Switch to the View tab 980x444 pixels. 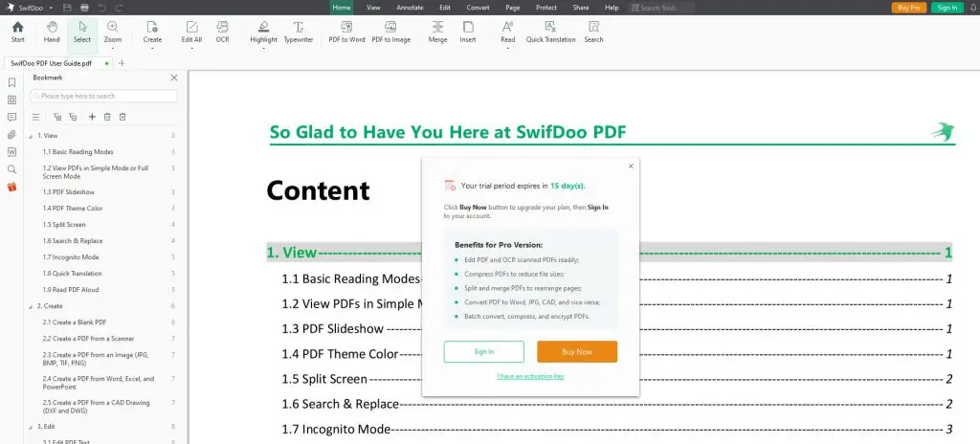click(x=373, y=8)
